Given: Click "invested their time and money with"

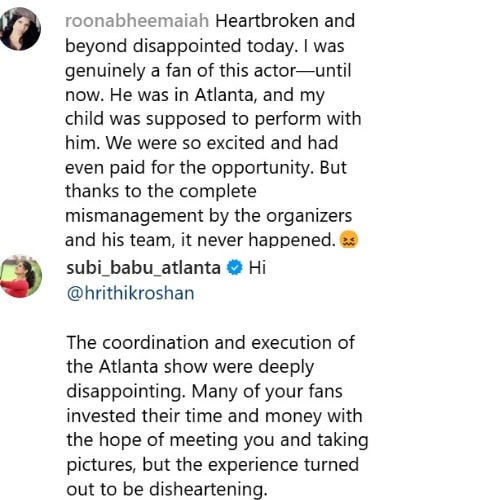Looking at the screenshot, I should coord(214,416).
